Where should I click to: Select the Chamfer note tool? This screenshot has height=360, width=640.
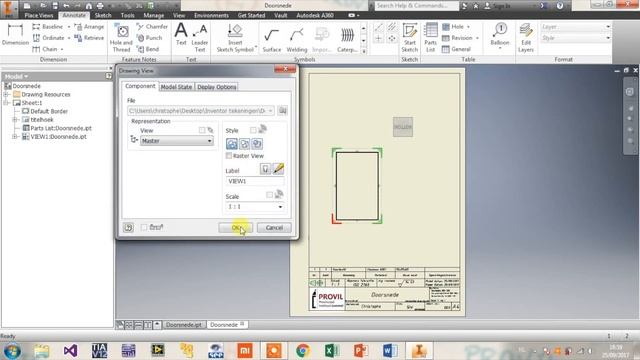coord(152,27)
